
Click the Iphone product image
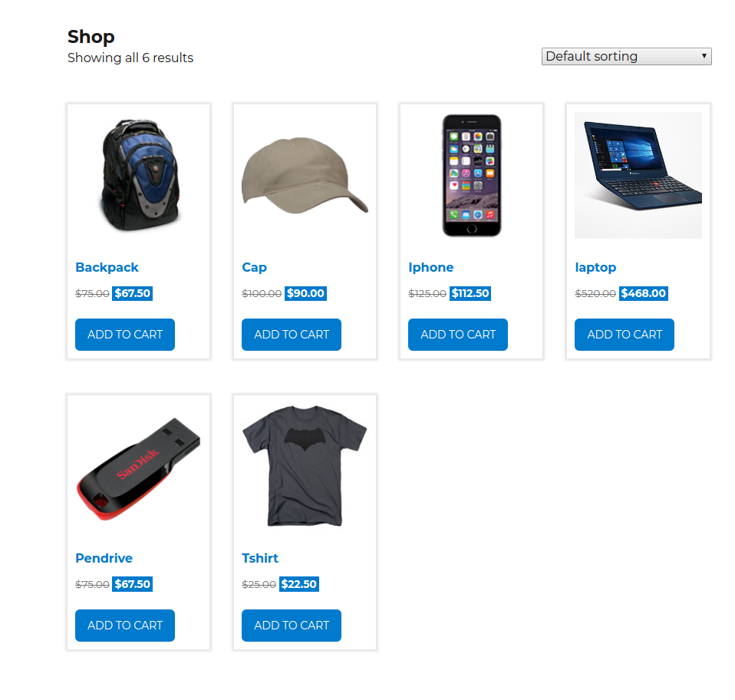click(x=472, y=175)
